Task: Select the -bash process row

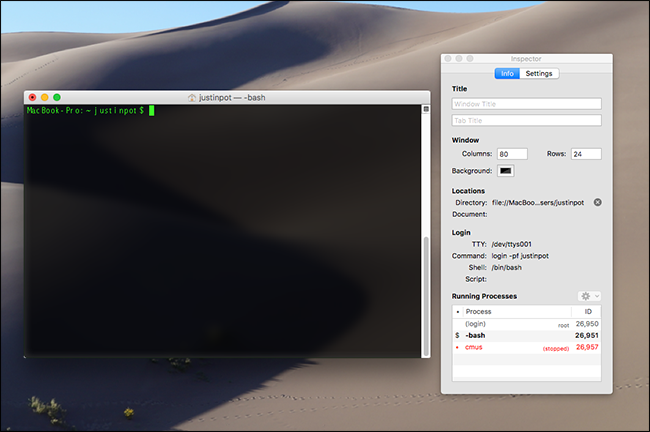Action: pos(526,335)
